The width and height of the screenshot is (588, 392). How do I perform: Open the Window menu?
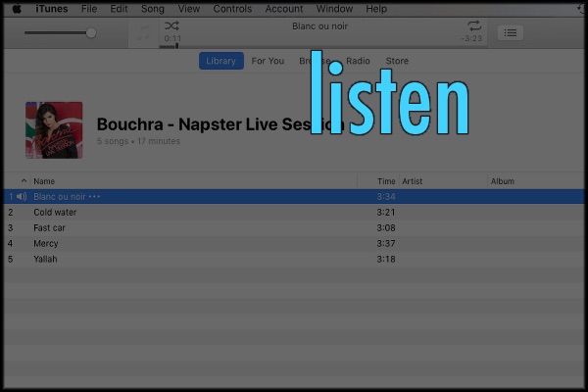(334, 9)
